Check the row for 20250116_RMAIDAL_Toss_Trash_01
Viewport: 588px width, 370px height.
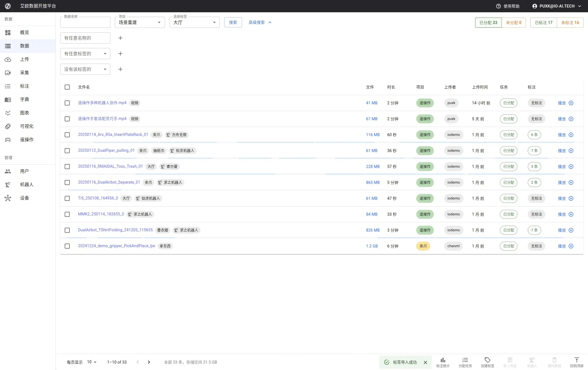tap(67, 167)
